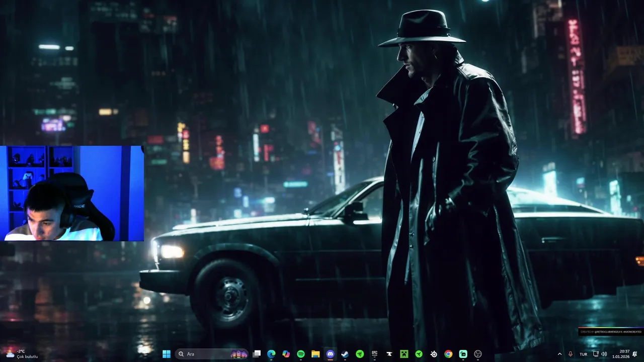Open network settings from the tray icon

[x=596, y=354]
